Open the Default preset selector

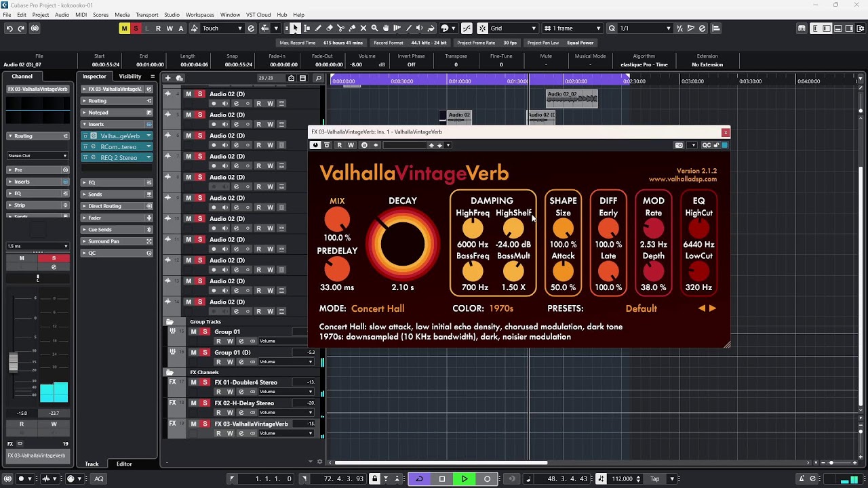click(x=642, y=308)
